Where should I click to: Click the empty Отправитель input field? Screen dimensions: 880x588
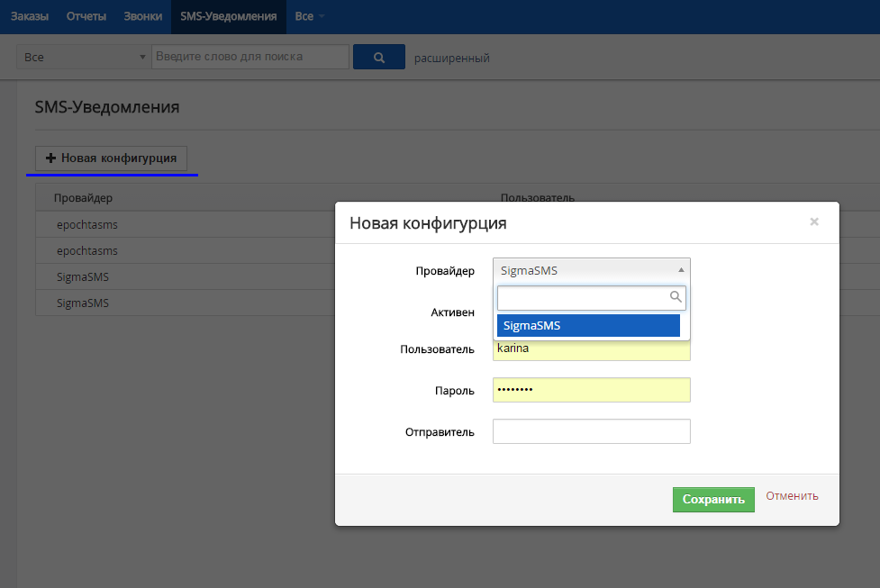click(x=592, y=432)
